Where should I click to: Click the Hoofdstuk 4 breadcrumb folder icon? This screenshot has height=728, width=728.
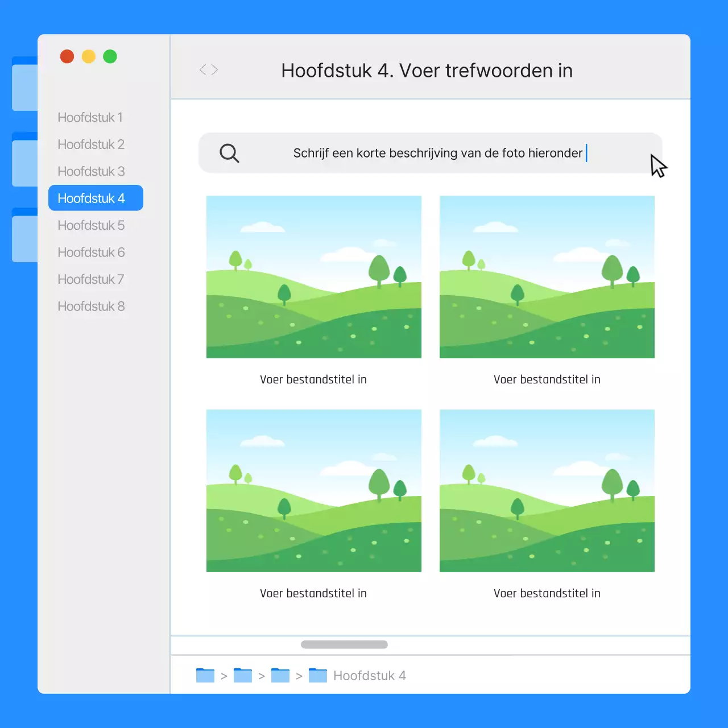pos(317,675)
